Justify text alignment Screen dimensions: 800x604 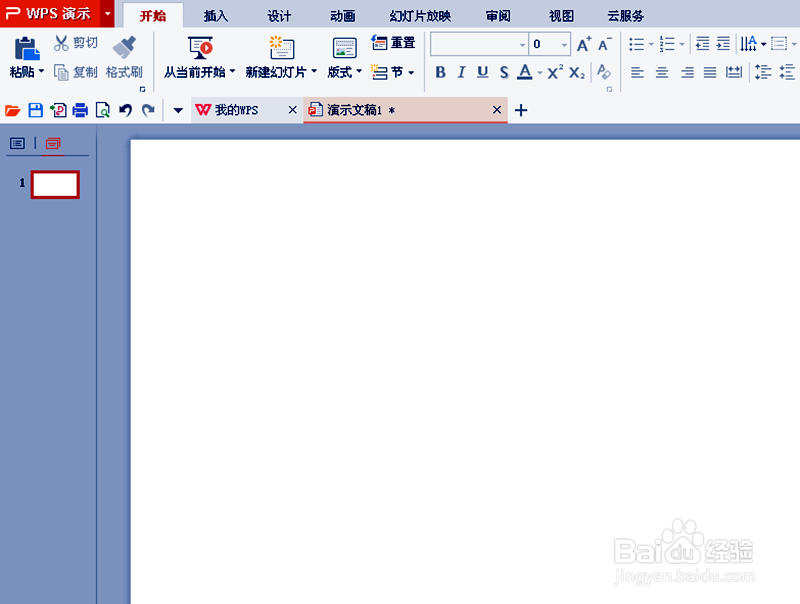click(x=710, y=72)
